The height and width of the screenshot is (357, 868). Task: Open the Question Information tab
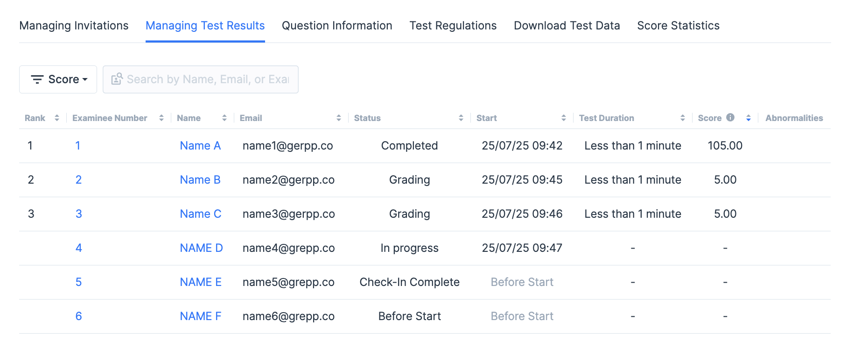point(337,26)
